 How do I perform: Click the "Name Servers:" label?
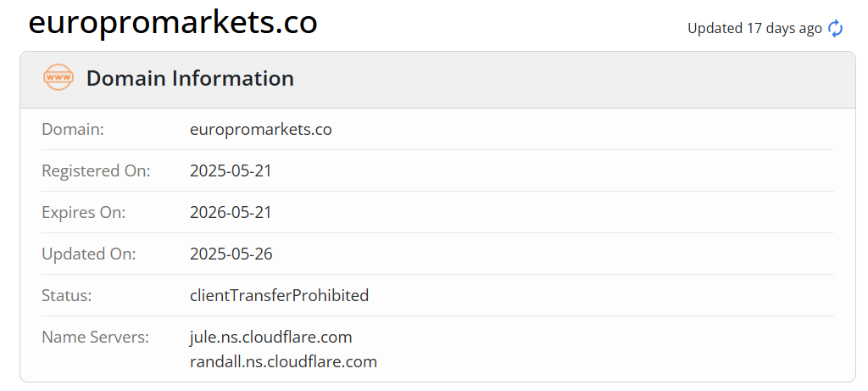[x=95, y=337]
